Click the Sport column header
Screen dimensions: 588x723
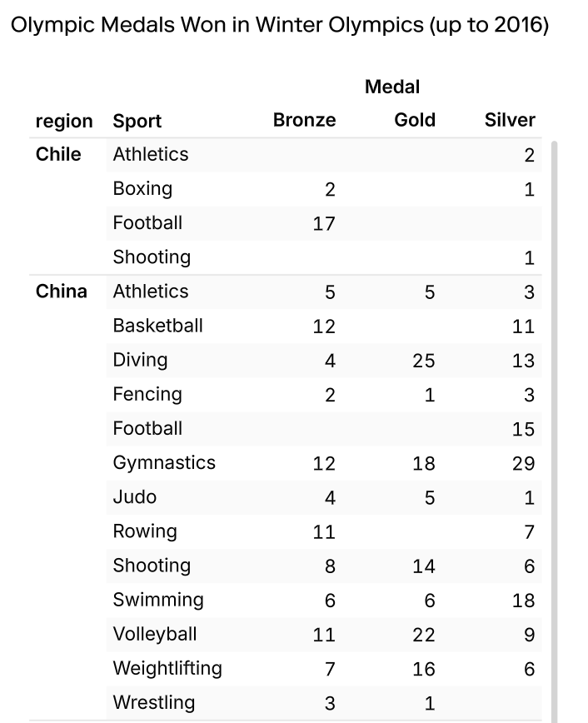(x=137, y=122)
